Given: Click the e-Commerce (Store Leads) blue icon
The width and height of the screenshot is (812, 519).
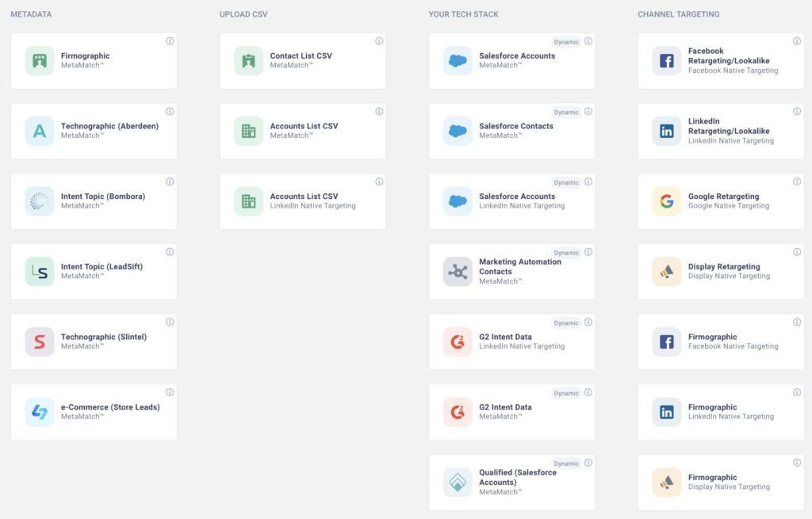Looking at the screenshot, I should click(40, 412).
